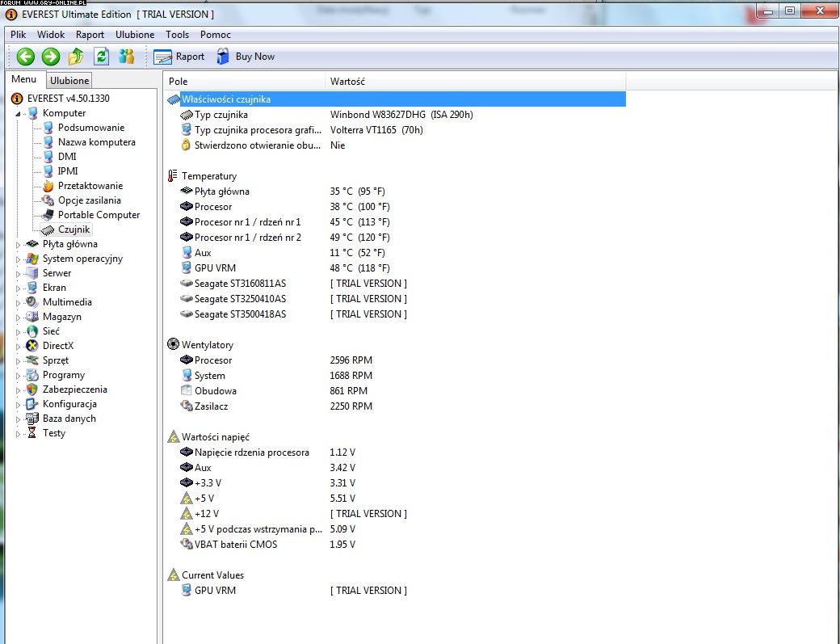Select Podsumowanie in the tree

91,128
